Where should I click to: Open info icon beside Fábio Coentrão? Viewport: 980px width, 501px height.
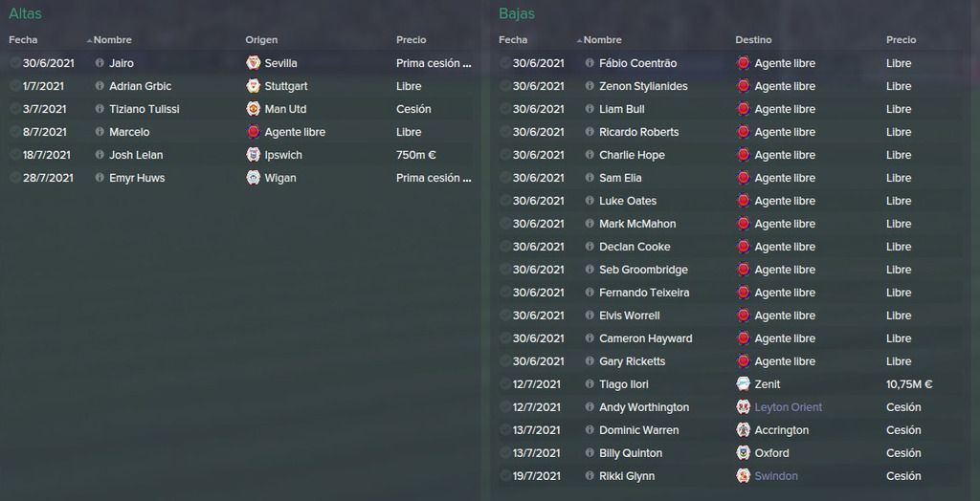click(x=590, y=63)
